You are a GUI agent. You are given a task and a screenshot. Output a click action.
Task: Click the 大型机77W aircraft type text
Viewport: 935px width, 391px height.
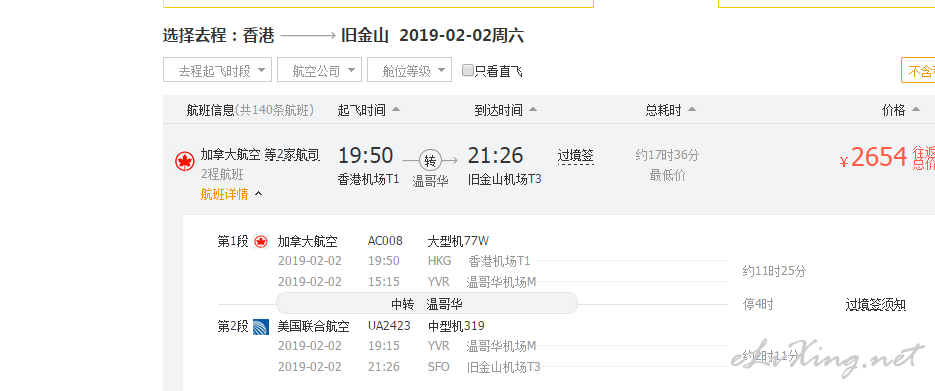point(458,241)
